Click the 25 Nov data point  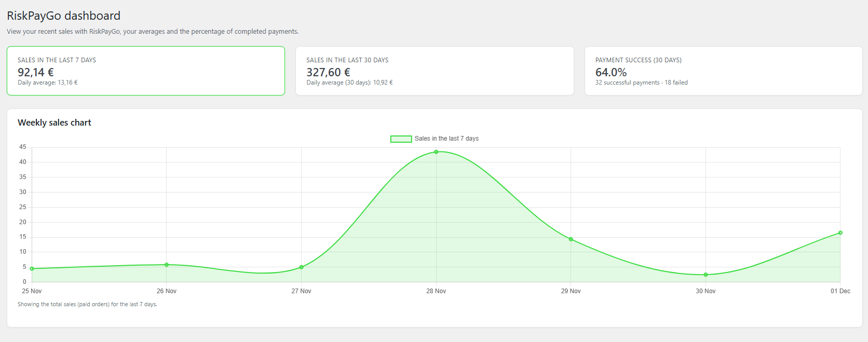click(32, 269)
